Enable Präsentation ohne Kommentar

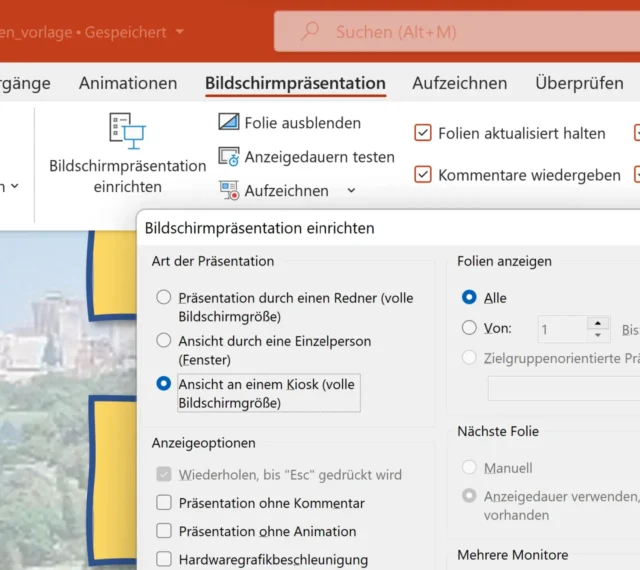(164, 503)
